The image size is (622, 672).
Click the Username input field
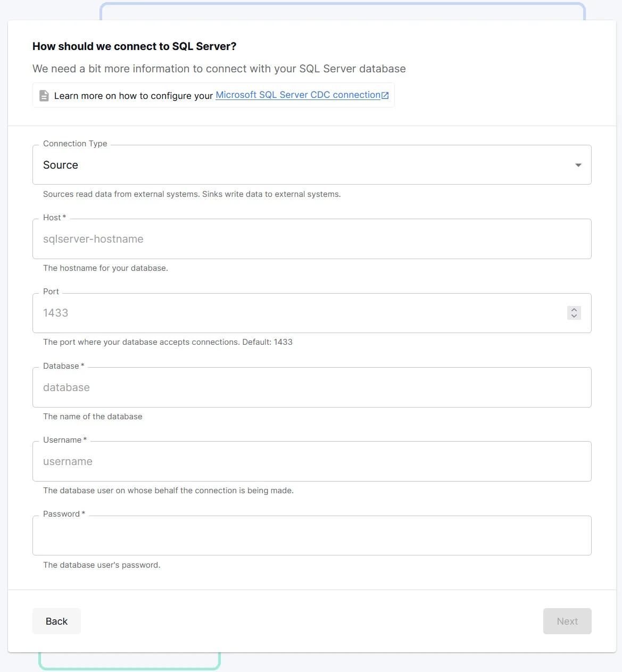click(x=312, y=461)
